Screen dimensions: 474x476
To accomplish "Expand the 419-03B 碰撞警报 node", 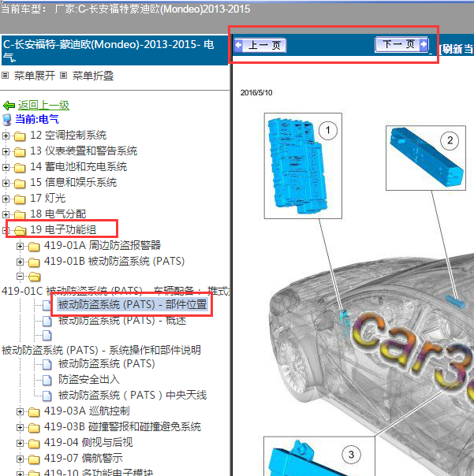I will pos(20,427).
